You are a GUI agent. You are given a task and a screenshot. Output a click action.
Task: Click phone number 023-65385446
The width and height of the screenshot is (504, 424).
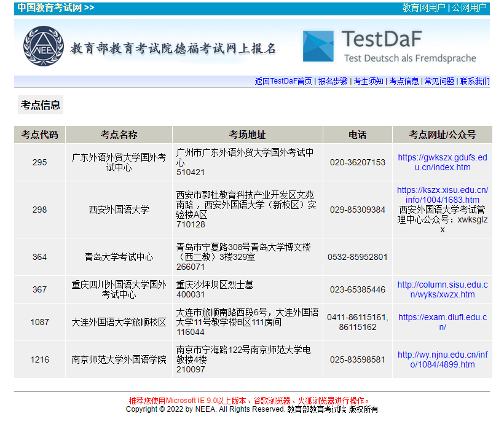[x=358, y=289]
